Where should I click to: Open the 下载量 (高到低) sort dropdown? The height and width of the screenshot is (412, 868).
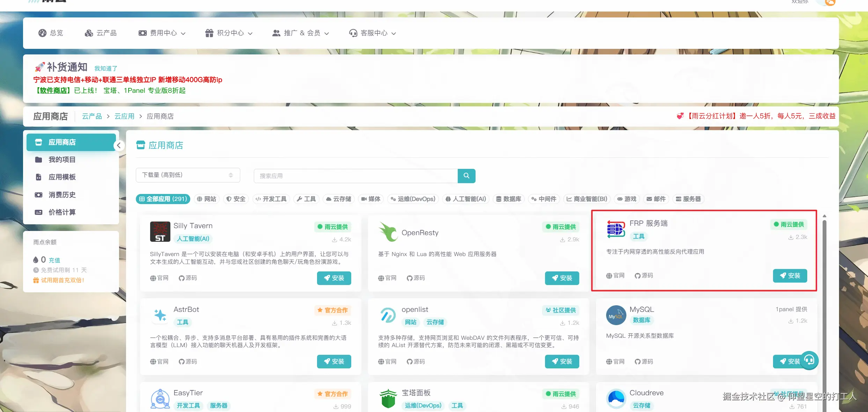click(x=187, y=175)
